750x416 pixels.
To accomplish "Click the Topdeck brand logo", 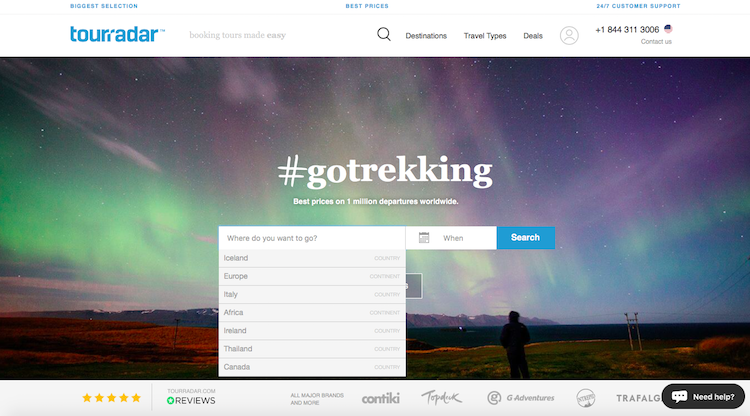I will [441, 397].
